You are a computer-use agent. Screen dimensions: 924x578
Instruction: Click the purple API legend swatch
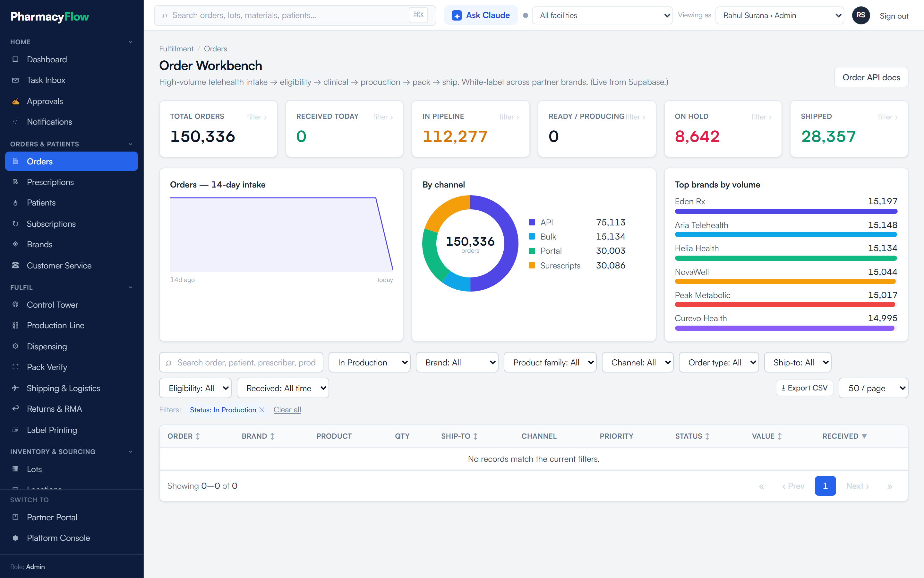(x=532, y=222)
